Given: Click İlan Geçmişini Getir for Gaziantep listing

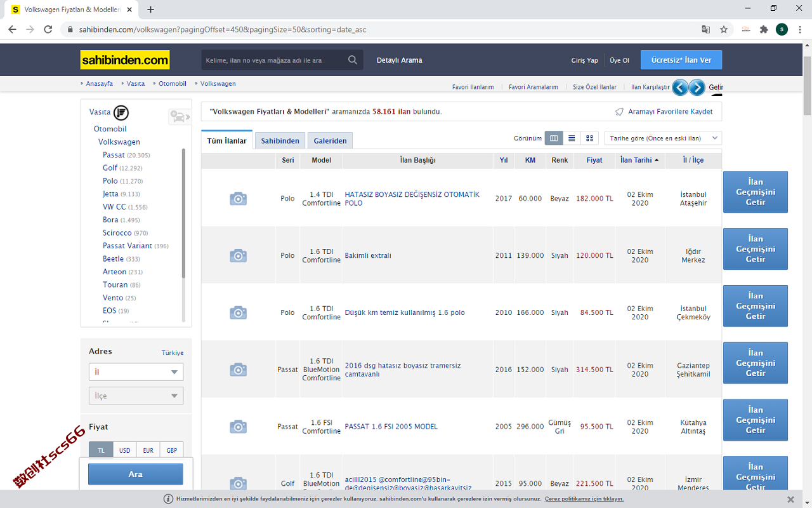Looking at the screenshot, I should pyautogui.click(x=756, y=363).
